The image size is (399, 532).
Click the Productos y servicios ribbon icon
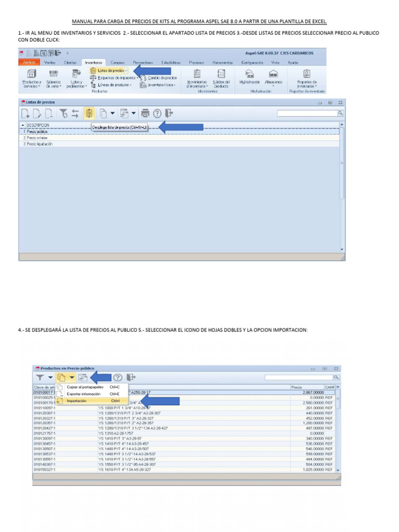(31, 78)
